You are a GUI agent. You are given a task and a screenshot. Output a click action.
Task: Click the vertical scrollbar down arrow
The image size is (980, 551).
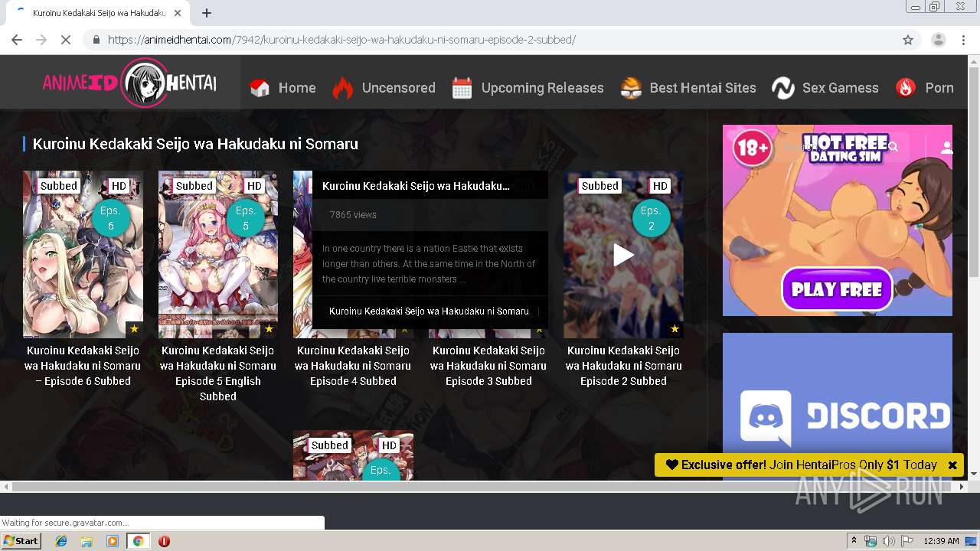pos(974,474)
